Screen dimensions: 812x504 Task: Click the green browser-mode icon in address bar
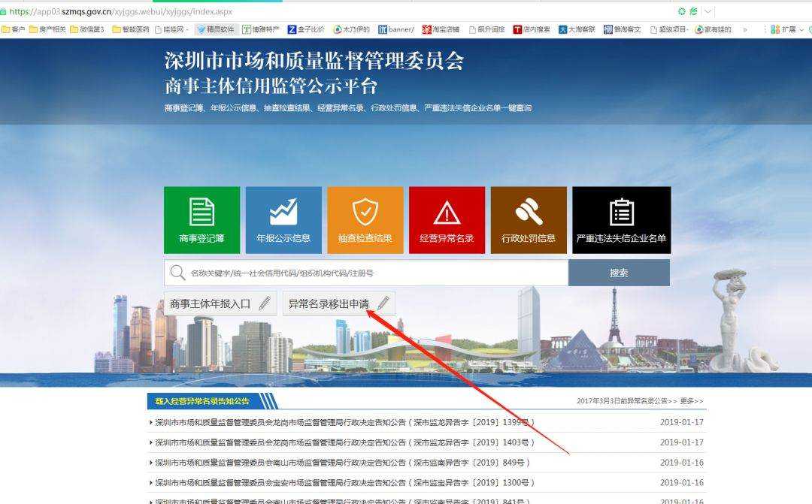pyautogui.click(x=693, y=11)
